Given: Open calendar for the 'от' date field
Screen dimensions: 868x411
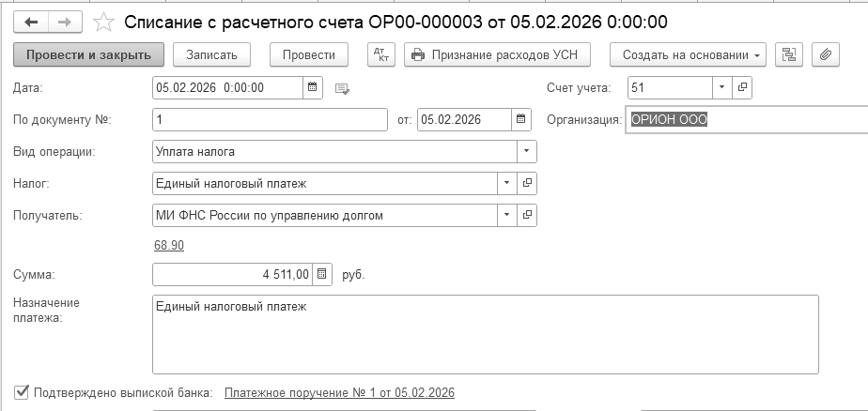Looking at the screenshot, I should coord(521,119).
